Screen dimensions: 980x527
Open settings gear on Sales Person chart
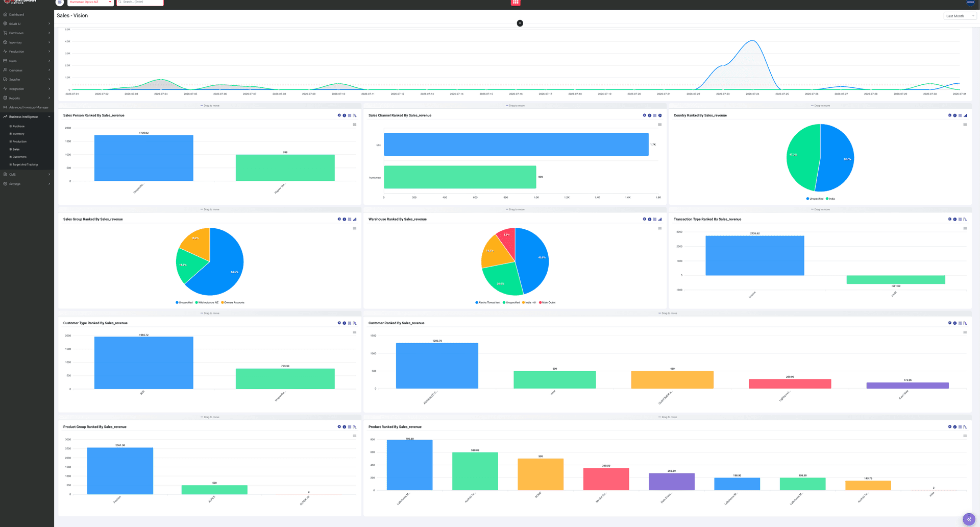[x=339, y=115]
